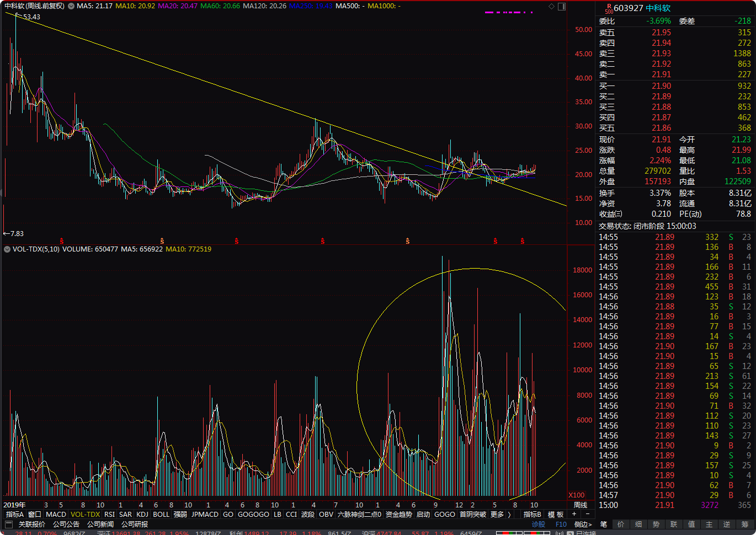756x535 pixels.
Task: Switch to the 筹 chip distribution tab
Action: point(744,524)
